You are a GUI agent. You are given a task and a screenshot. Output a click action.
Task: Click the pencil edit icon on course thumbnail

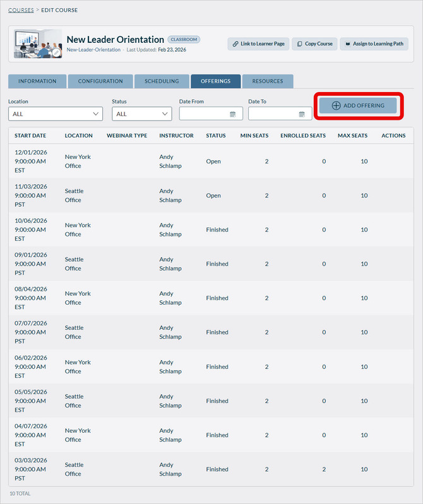pos(57,52)
